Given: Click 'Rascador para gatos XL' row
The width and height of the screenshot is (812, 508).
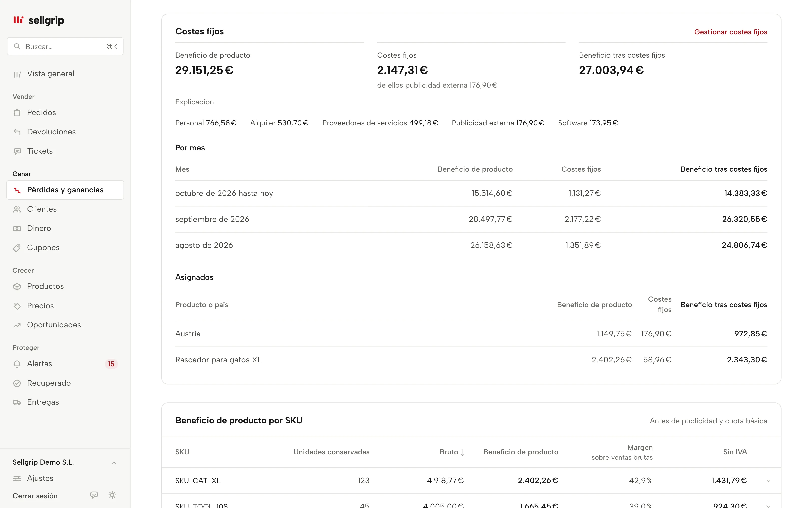Looking at the screenshot, I should 471,360.
